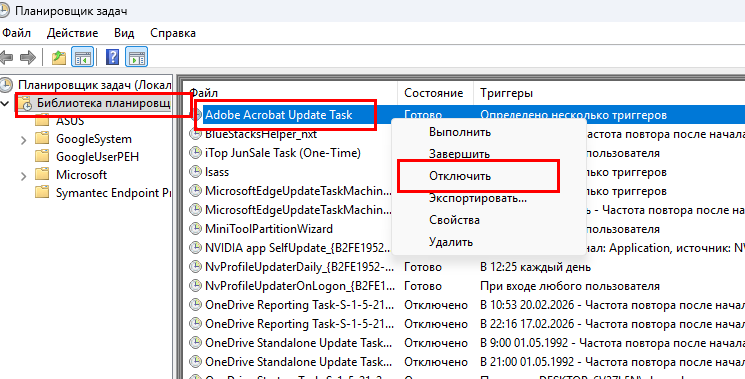Toggle the console tree pane icon
This screenshot has width=745, height=379.
pyautogui.click(x=83, y=58)
